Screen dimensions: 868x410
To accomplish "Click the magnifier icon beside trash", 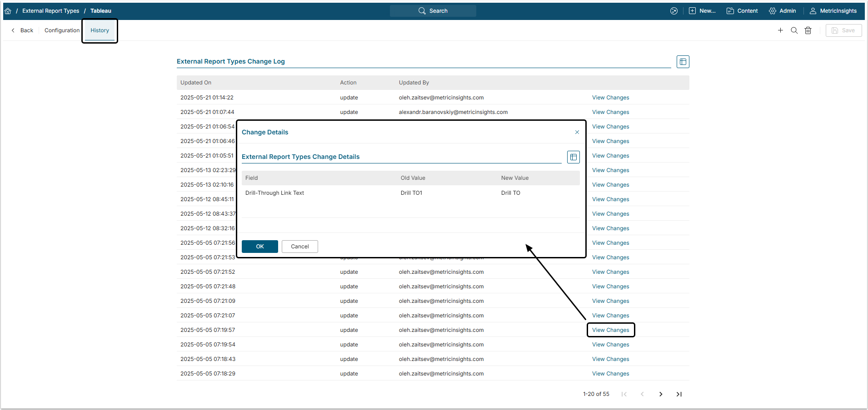I will coord(794,30).
